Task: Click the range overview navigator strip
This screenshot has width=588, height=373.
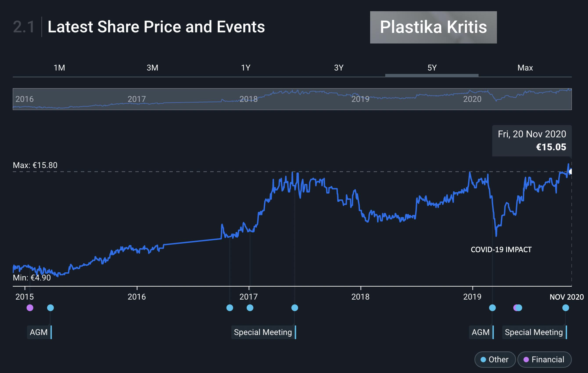Action: (x=292, y=99)
